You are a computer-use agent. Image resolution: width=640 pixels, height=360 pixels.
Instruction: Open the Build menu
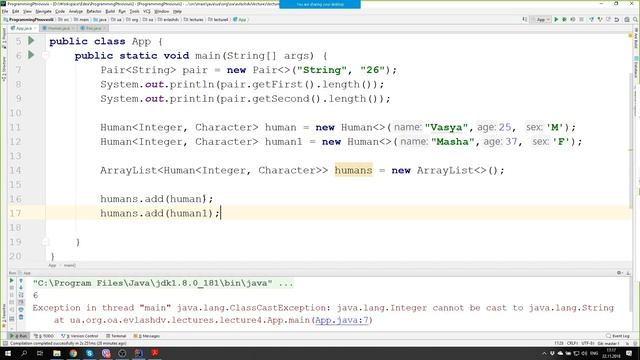point(110,11)
